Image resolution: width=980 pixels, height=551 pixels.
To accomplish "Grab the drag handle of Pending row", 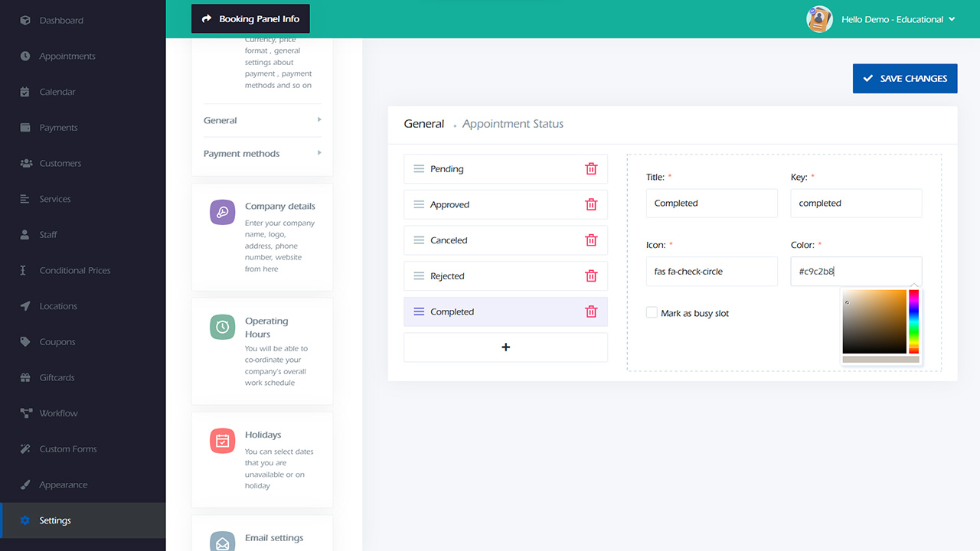I will coord(419,169).
